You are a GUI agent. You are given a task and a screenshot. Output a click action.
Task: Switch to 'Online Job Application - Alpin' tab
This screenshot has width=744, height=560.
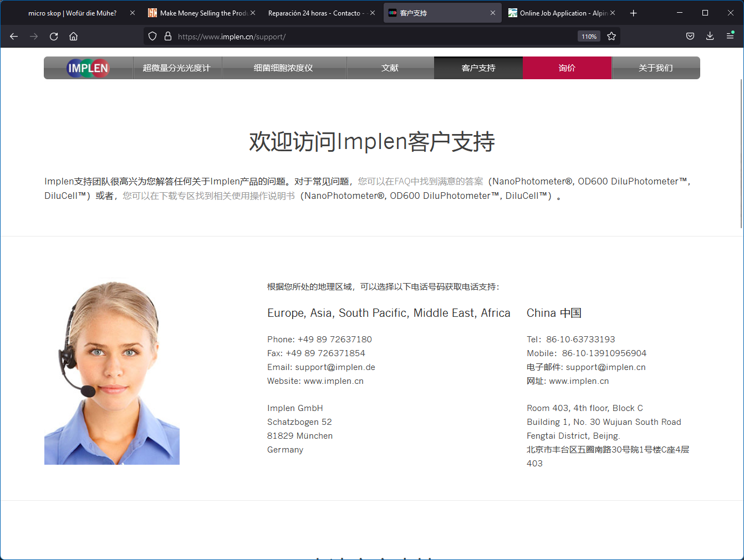[x=563, y=13]
